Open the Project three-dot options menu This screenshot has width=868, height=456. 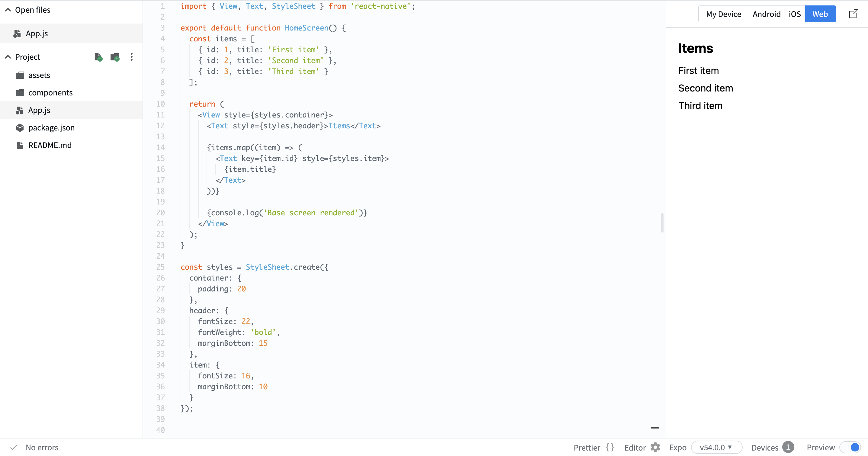click(131, 57)
